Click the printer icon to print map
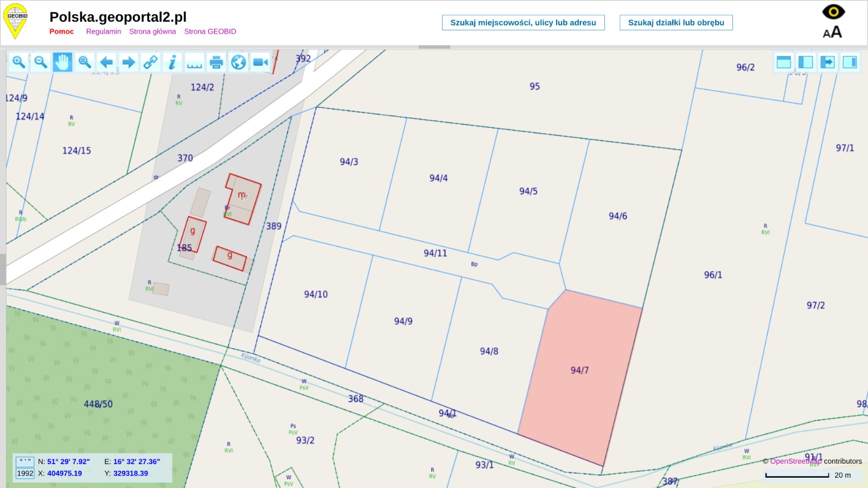 (x=216, y=62)
